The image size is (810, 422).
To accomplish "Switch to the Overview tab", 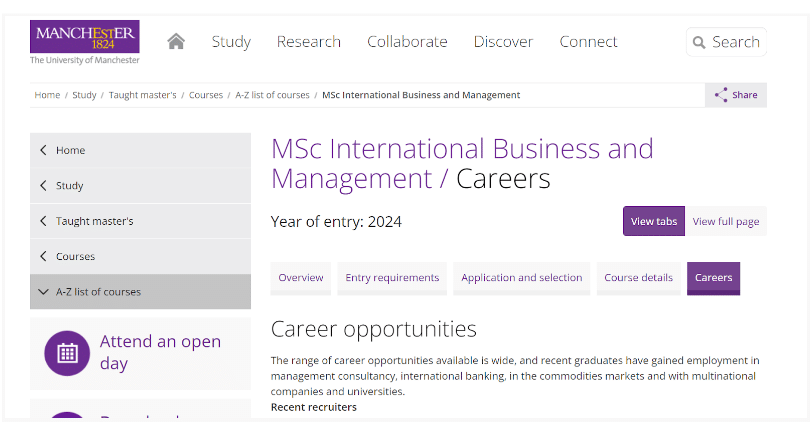I will click(x=301, y=278).
